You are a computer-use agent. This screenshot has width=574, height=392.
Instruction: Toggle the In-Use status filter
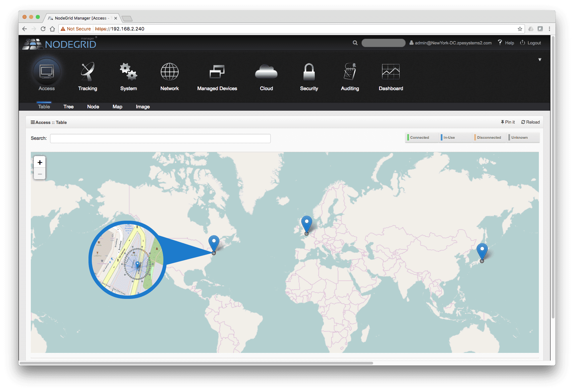click(449, 138)
